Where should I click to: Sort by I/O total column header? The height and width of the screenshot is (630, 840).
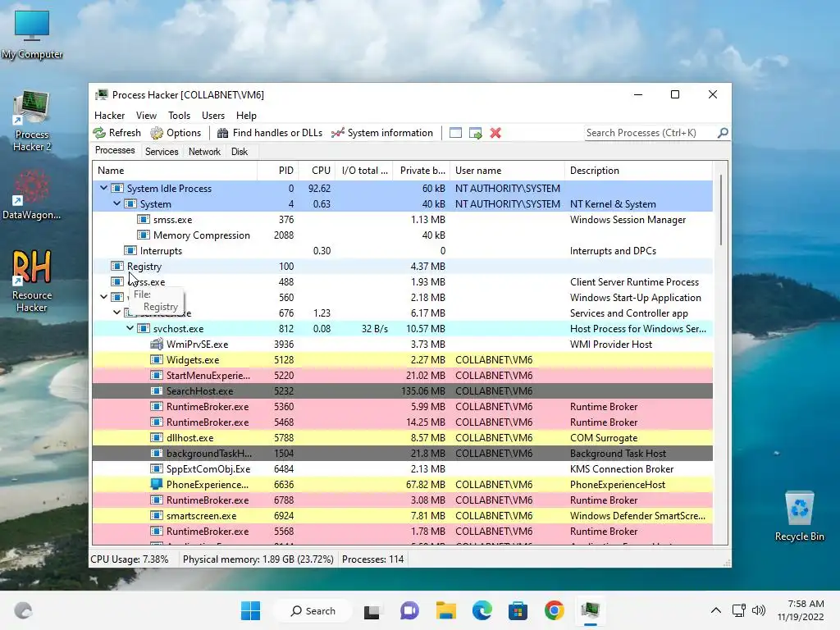364,171
